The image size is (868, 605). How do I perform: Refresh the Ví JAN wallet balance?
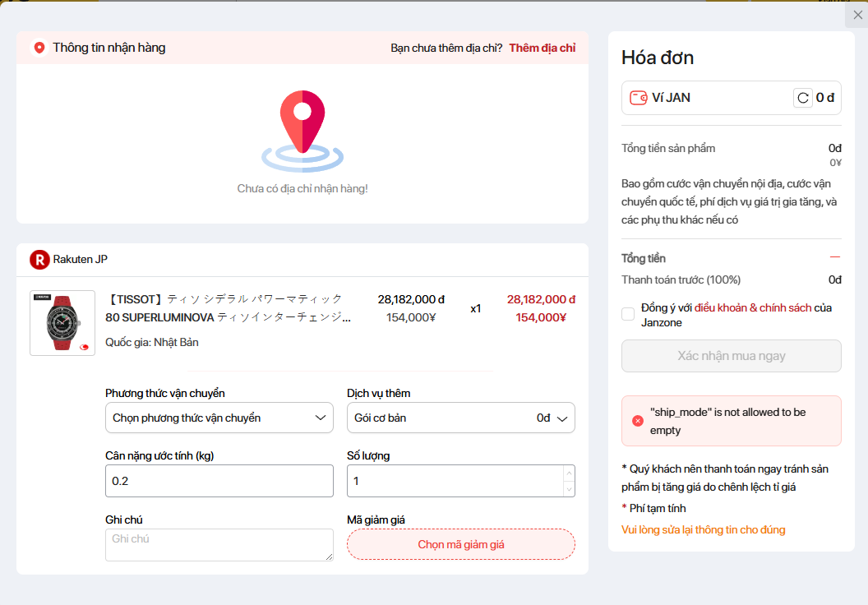coord(802,98)
